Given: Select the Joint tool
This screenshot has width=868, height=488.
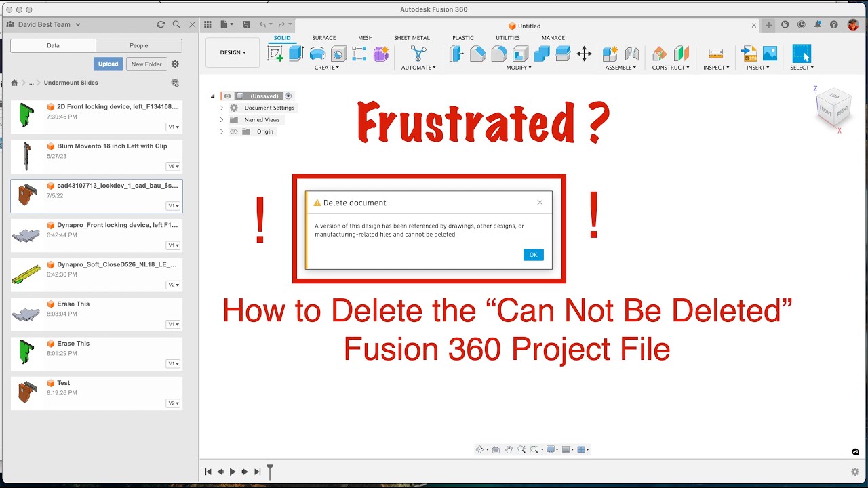Looking at the screenshot, I should 632,54.
